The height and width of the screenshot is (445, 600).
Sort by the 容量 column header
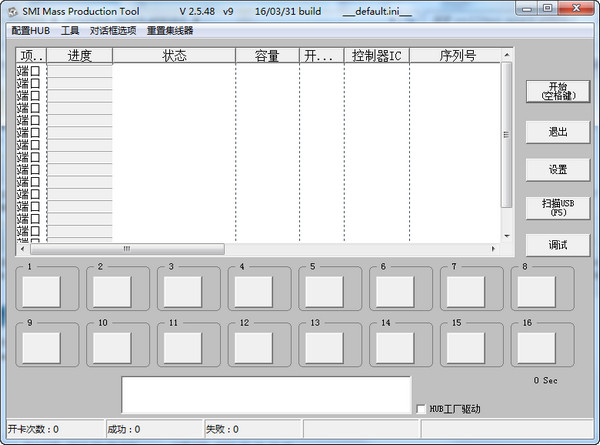click(267, 56)
